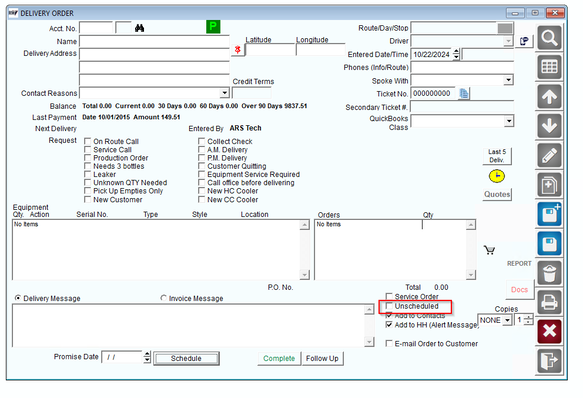Click the exit door icon button

pyautogui.click(x=549, y=360)
